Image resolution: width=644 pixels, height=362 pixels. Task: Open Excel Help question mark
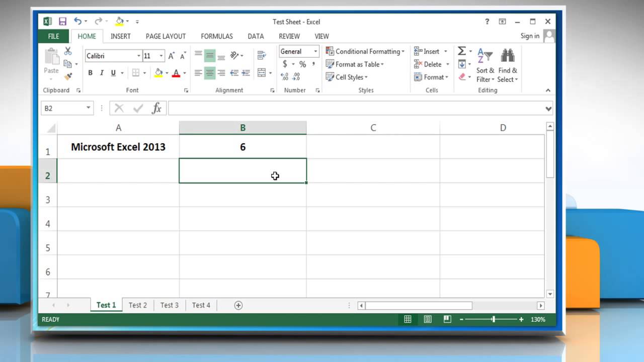pos(487,22)
